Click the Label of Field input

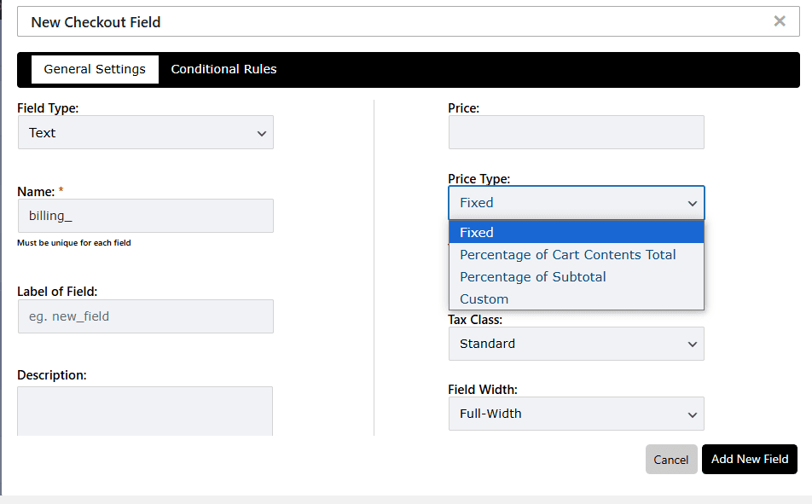pos(146,316)
